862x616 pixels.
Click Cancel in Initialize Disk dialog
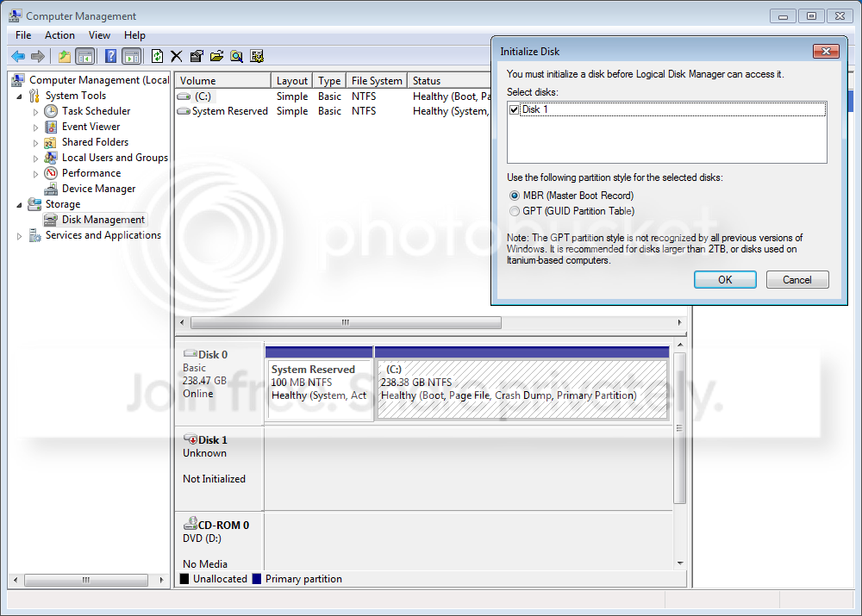pyautogui.click(x=797, y=280)
